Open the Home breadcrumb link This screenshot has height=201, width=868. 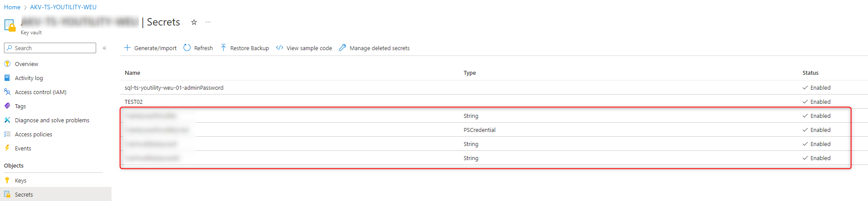click(x=12, y=7)
